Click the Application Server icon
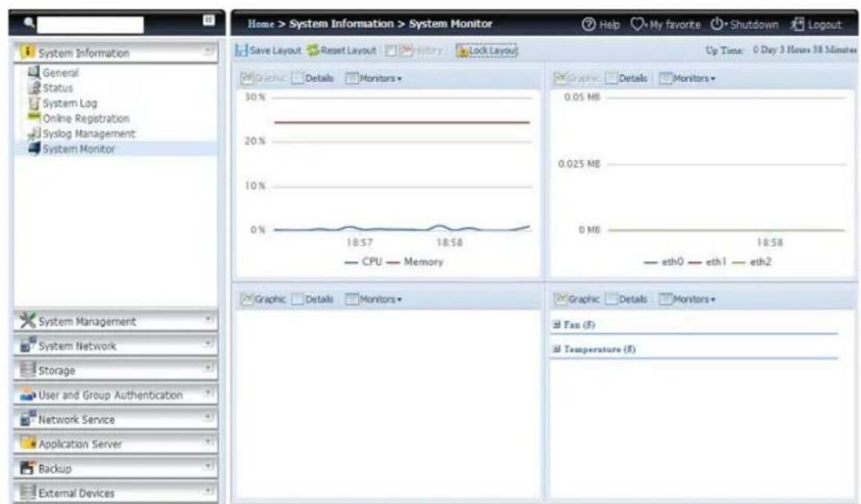Screen dimensions: 861x504 coord(27,442)
